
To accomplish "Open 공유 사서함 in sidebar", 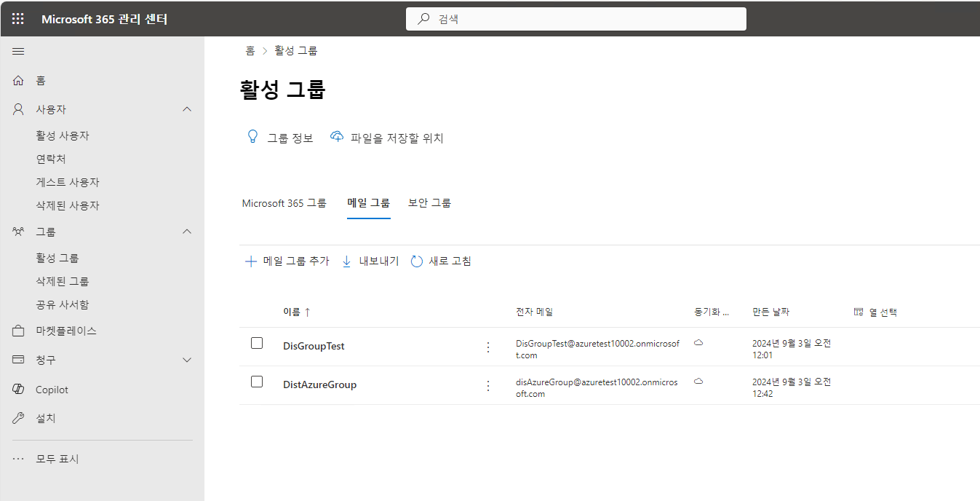I will 63,304.
